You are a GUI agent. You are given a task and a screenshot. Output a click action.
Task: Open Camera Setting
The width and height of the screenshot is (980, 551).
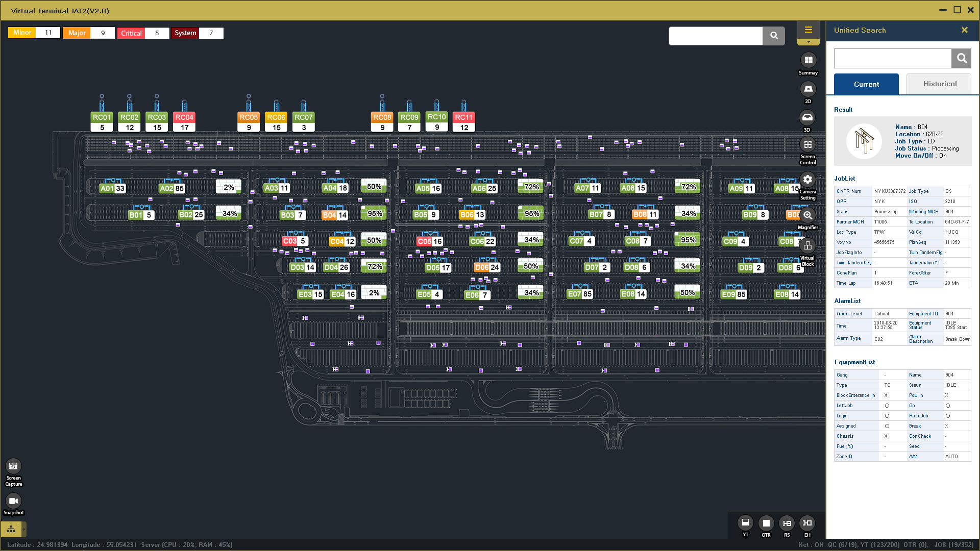tap(807, 180)
